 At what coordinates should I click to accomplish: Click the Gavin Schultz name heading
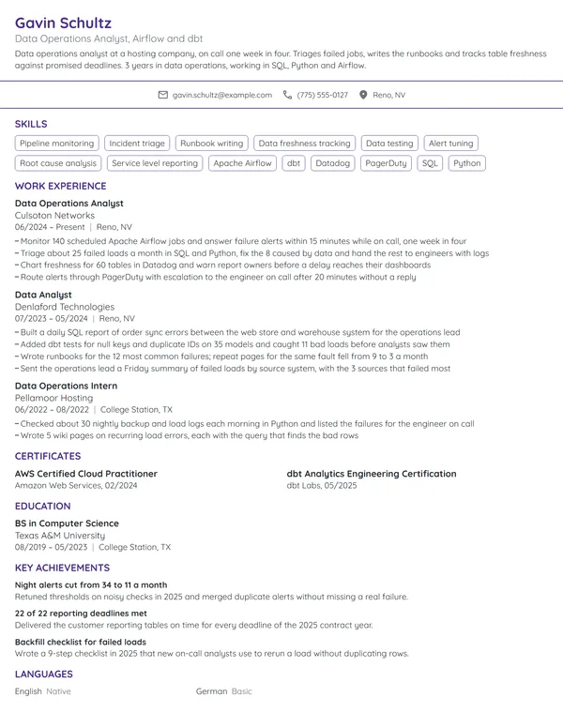[63, 23]
